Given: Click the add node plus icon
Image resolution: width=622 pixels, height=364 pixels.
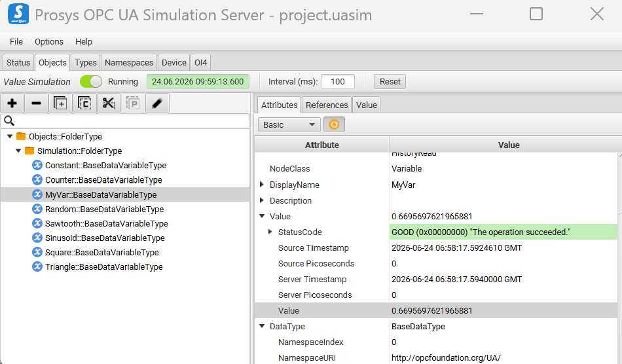Looking at the screenshot, I should tap(12, 103).
